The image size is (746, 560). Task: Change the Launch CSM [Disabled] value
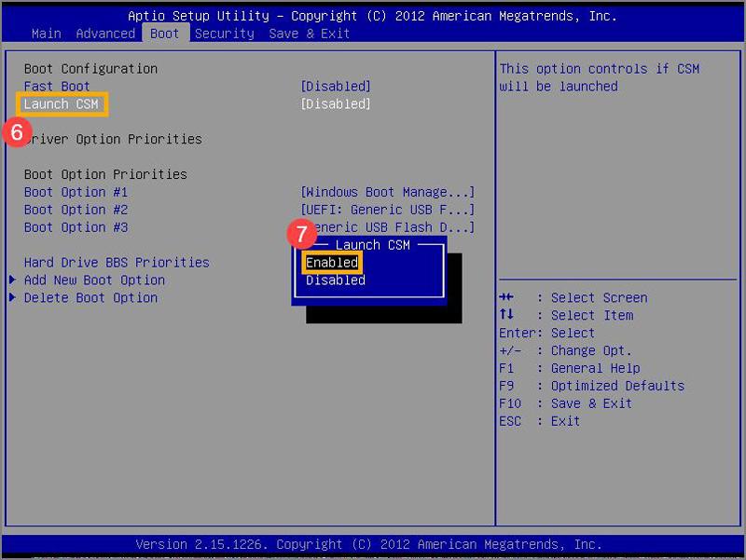(x=336, y=104)
